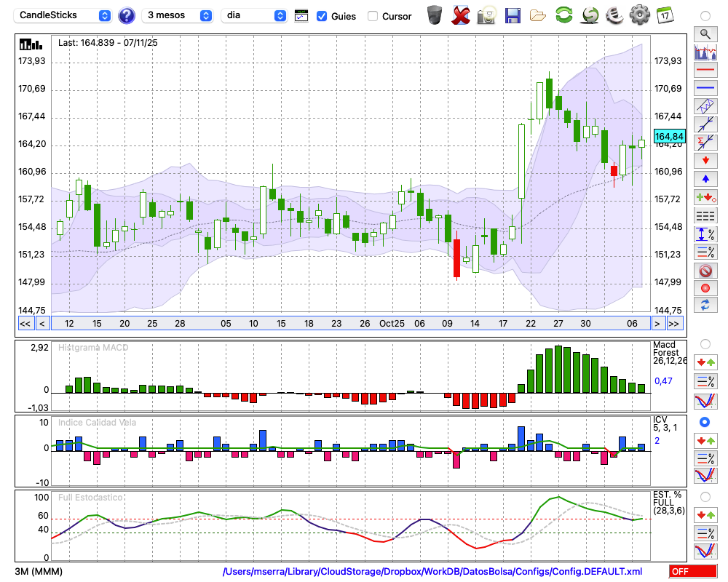Open the settings gear icon
This screenshot has width=728, height=582.
(x=639, y=15)
